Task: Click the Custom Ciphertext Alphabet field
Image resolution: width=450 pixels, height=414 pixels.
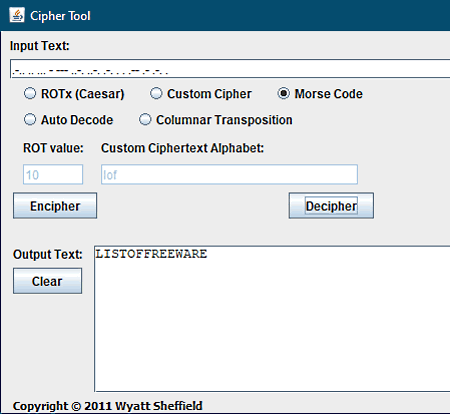Action: pyautogui.click(x=229, y=174)
